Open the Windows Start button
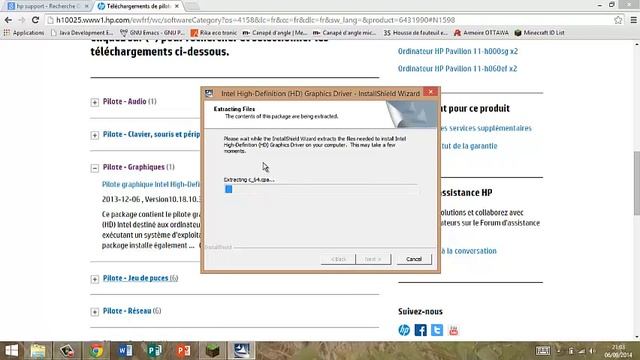The width and height of the screenshot is (640, 360). [11, 351]
